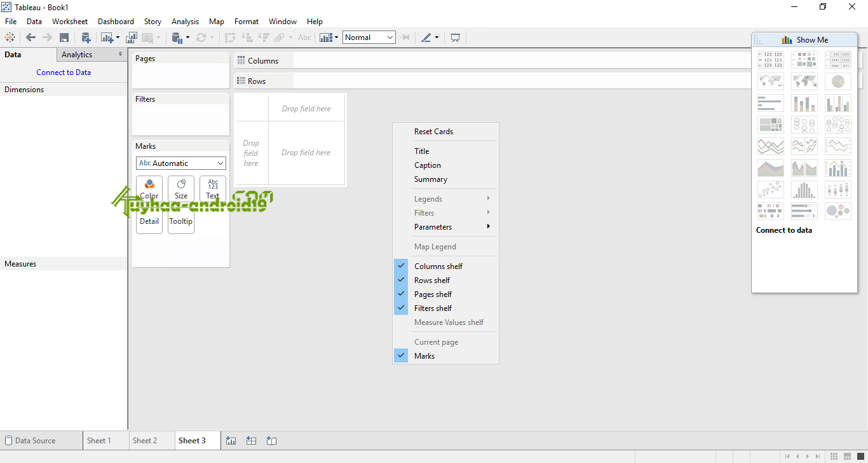Click the Color button on Marks card
Viewport: 868px width, 463px height.
pyautogui.click(x=149, y=189)
